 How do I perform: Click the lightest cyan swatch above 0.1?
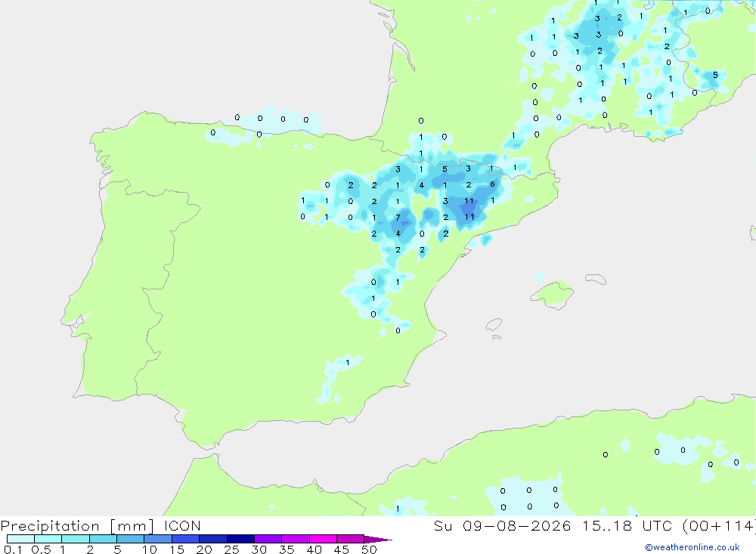click(x=20, y=539)
